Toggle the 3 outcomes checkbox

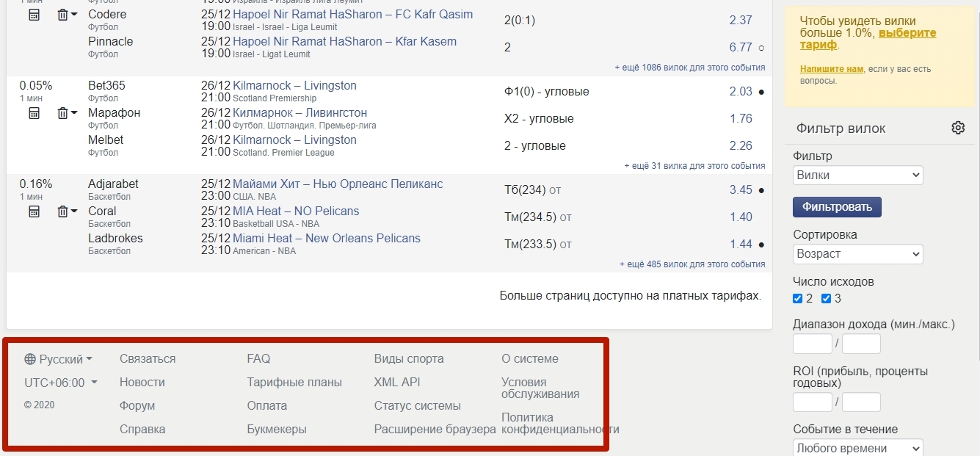[826, 299]
